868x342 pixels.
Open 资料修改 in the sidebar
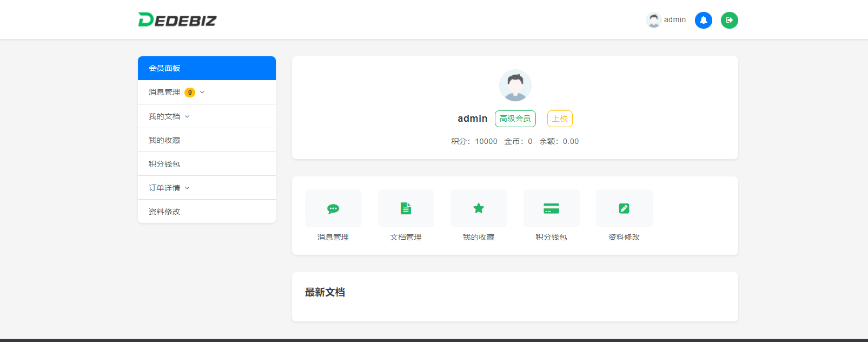pos(164,212)
